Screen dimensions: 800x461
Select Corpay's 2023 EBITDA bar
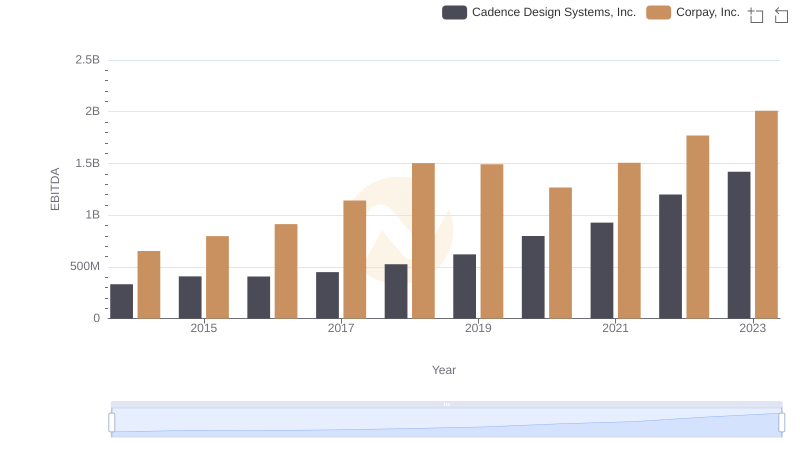click(x=766, y=214)
